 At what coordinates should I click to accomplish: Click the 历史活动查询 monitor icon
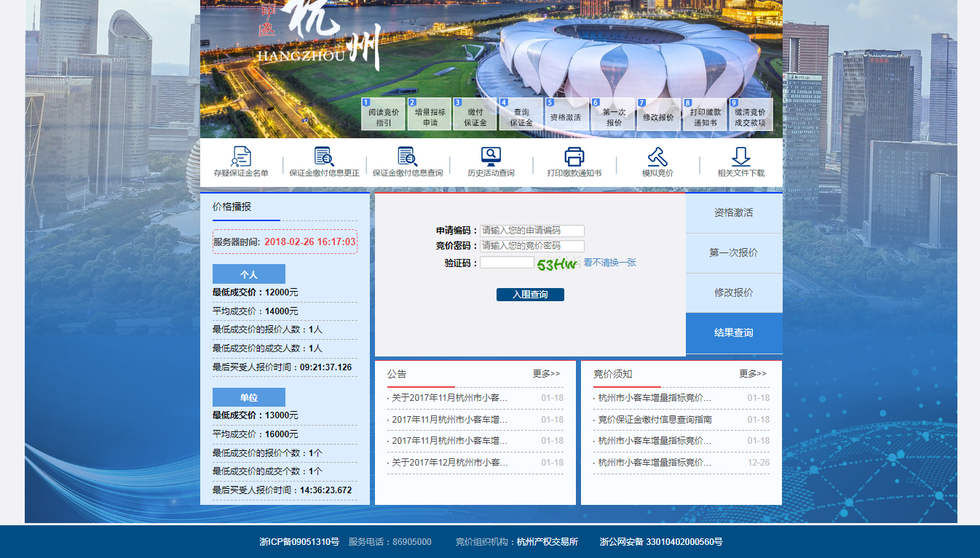491,156
